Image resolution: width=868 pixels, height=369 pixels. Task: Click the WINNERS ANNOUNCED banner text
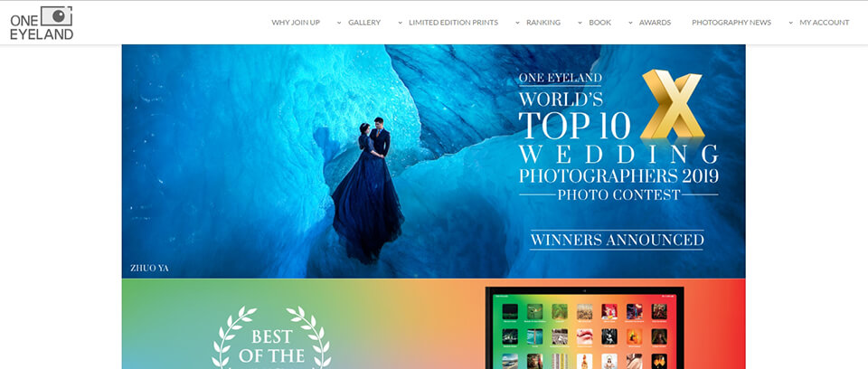[618, 240]
